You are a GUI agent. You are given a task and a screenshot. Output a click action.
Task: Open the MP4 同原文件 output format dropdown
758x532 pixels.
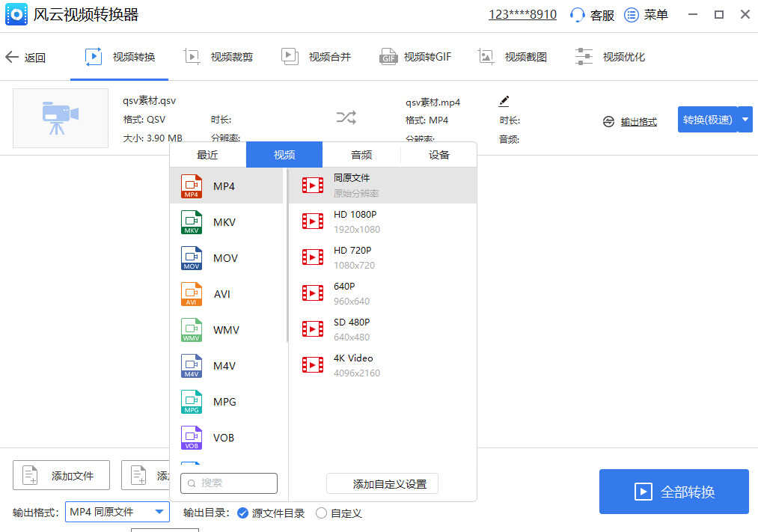[x=117, y=512]
